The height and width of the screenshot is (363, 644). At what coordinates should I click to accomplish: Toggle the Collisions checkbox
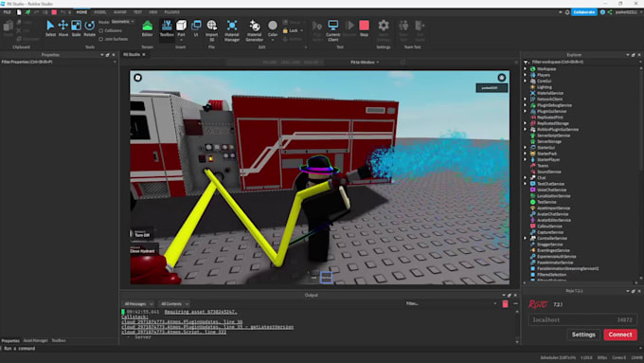101,31
